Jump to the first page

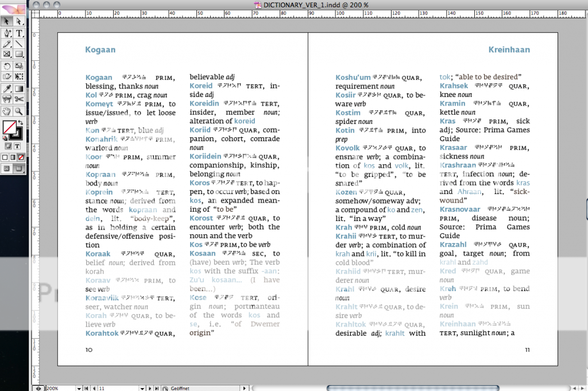point(87,388)
